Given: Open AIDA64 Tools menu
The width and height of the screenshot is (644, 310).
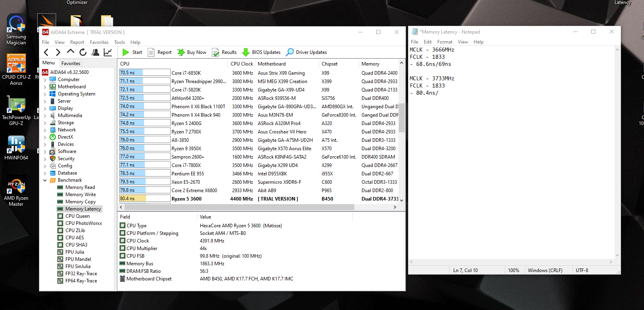Looking at the screenshot, I should point(119,42).
